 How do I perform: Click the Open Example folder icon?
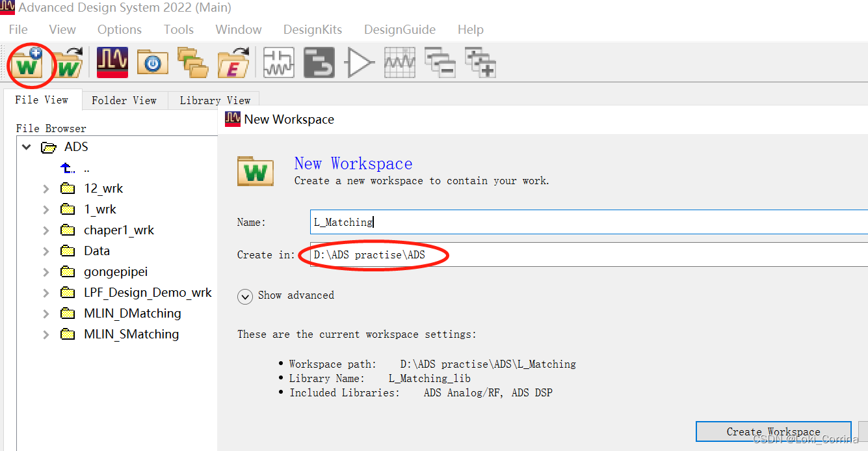152,62
